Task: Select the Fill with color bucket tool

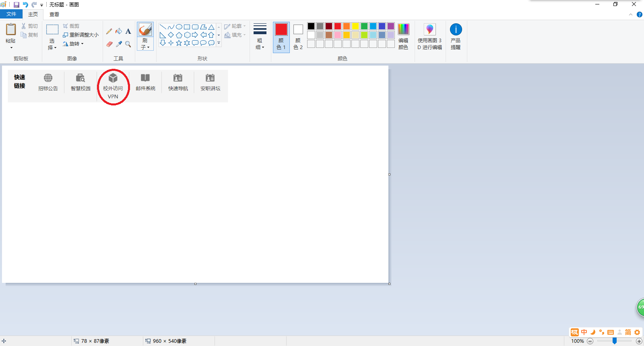Action: click(x=119, y=31)
